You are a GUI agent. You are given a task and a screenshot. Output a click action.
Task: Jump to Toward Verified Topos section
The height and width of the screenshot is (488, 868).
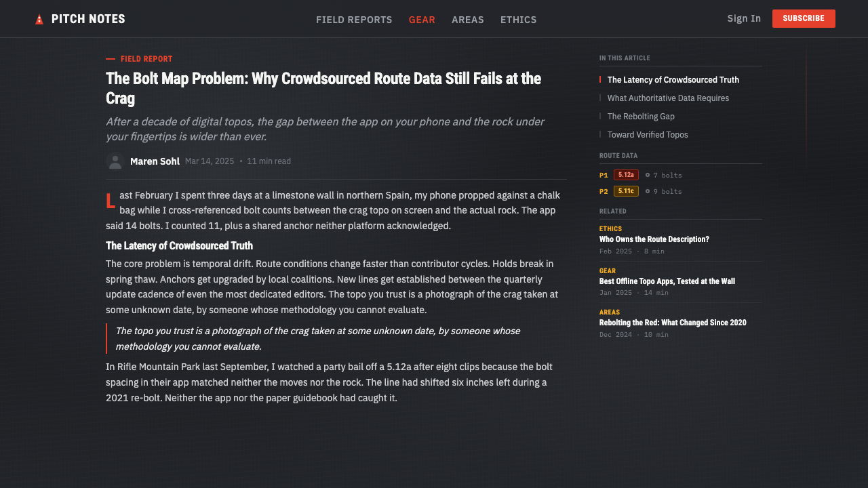648,135
